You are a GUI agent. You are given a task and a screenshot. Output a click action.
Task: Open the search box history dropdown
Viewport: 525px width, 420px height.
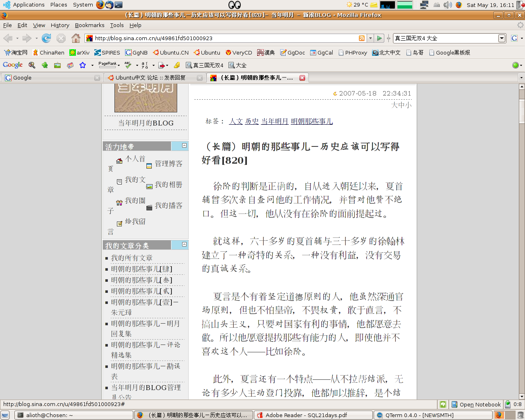point(502,38)
